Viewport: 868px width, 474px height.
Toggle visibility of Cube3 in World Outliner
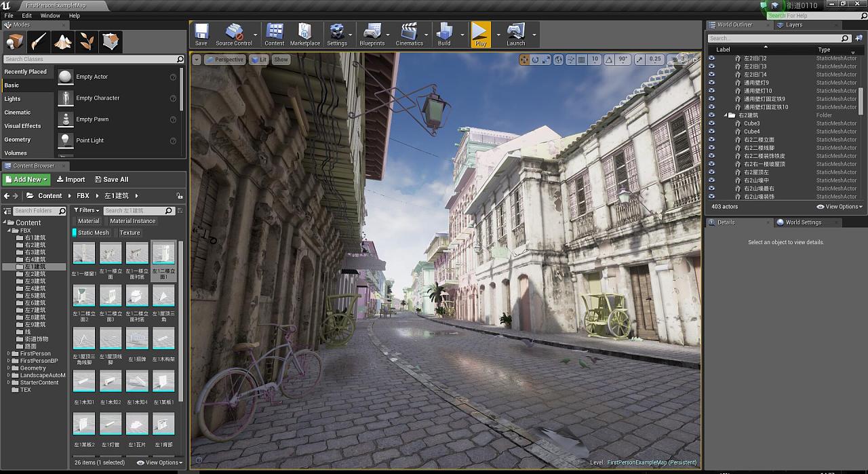tap(711, 123)
